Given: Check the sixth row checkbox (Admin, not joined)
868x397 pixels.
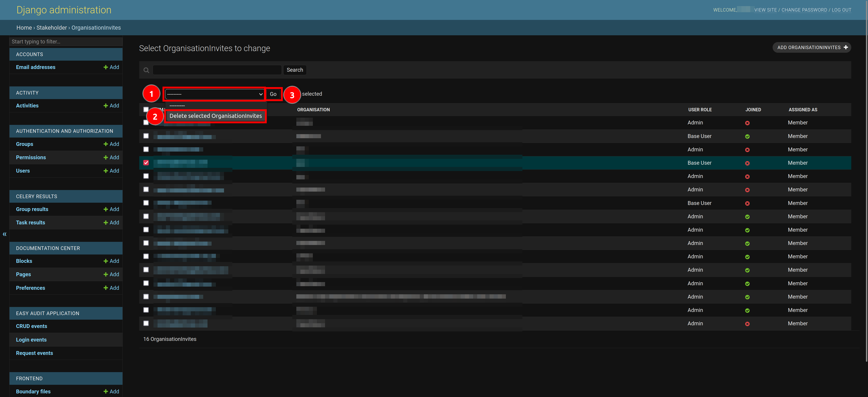Looking at the screenshot, I should click(x=146, y=189).
